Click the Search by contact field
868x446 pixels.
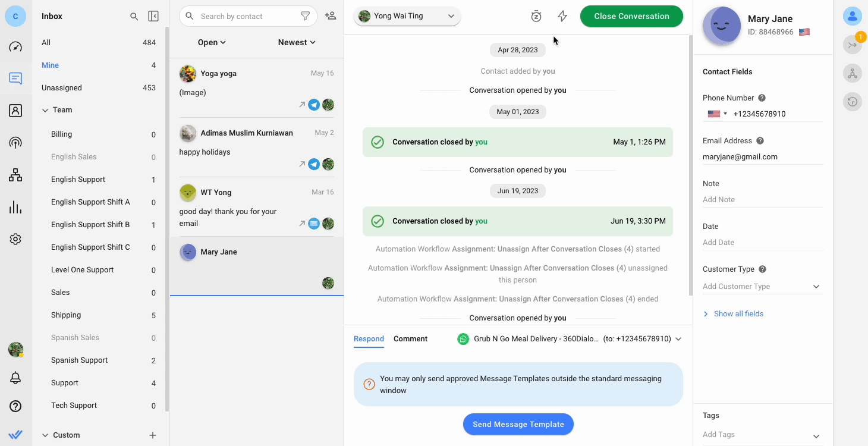coord(249,16)
